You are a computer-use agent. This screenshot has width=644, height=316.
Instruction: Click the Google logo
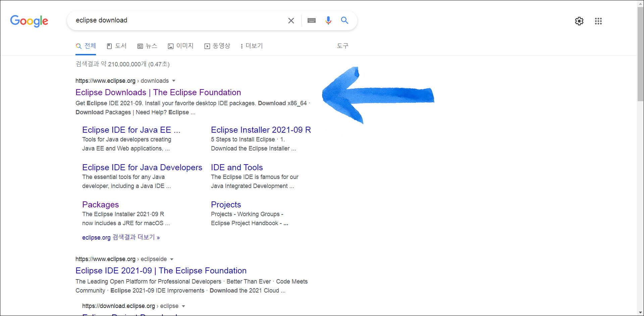pyautogui.click(x=29, y=21)
